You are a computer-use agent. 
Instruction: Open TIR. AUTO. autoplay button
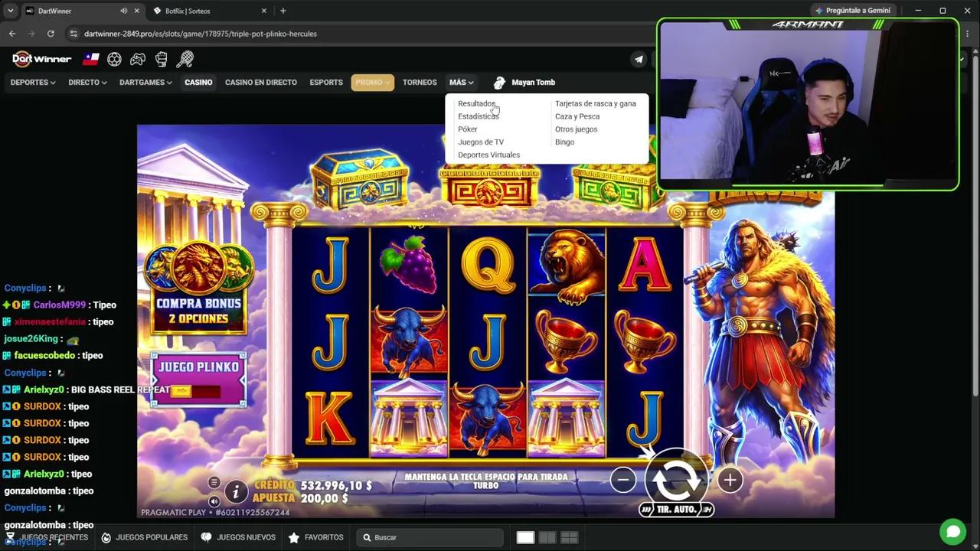[677, 510]
